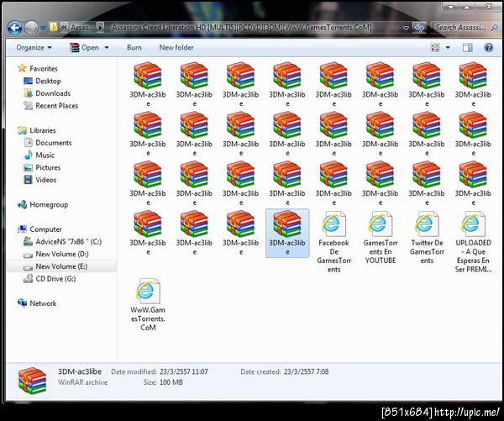Click Date created value 23/3/2557 7:08
This screenshot has height=421, width=504.
pos(306,371)
